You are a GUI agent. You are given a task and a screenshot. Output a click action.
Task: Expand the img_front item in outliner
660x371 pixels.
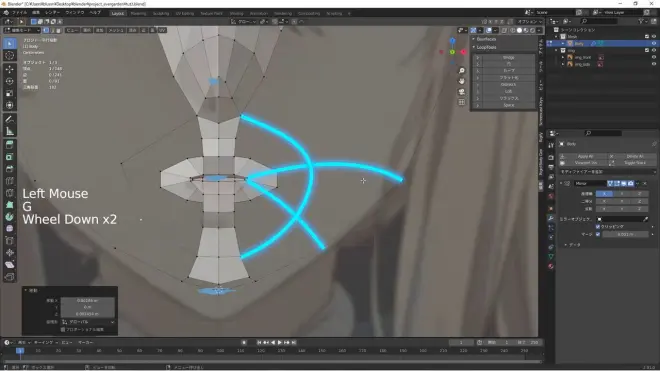pos(563,57)
